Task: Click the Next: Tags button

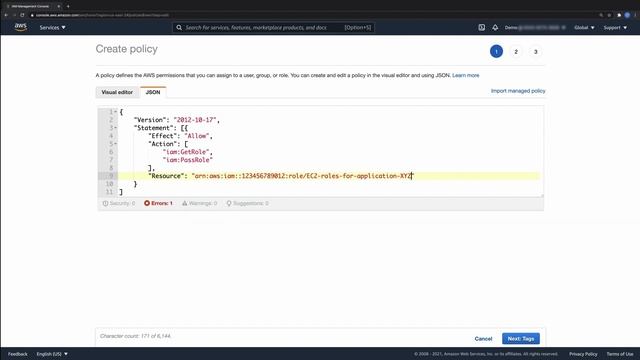Action: point(521,339)
